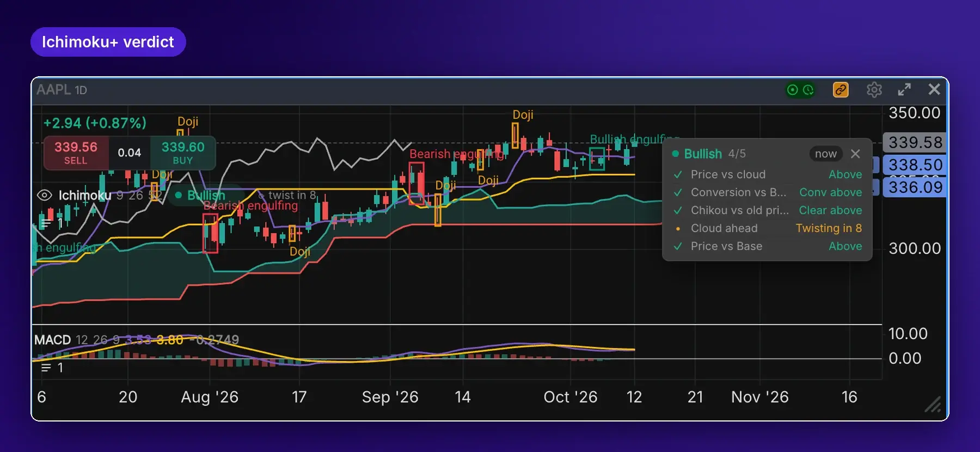Close the AAPL chart panel
This screenshot has height=452, width=980.
coord(934,89)
